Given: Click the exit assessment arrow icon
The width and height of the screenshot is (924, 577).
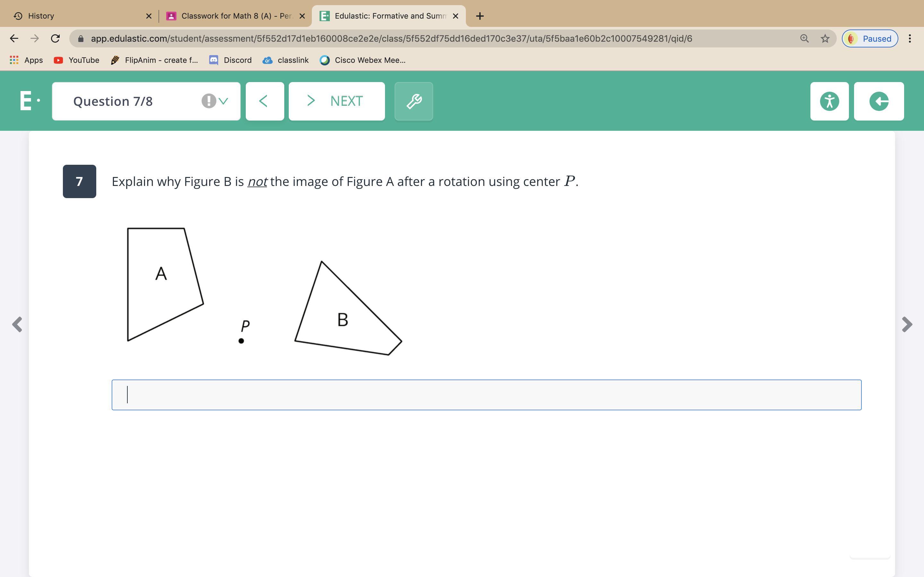Looking at the screenshot, I should pyautogui.click(x=878, y=101).
